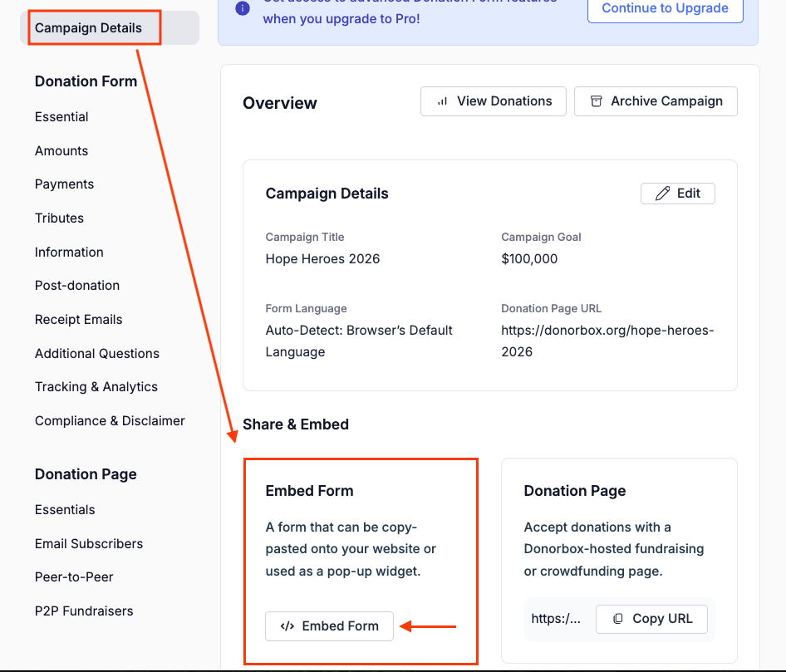Select Tributes in sidebar
This screenshot has height=672, width=786.
pyautogui.click(x=59, y=218)
